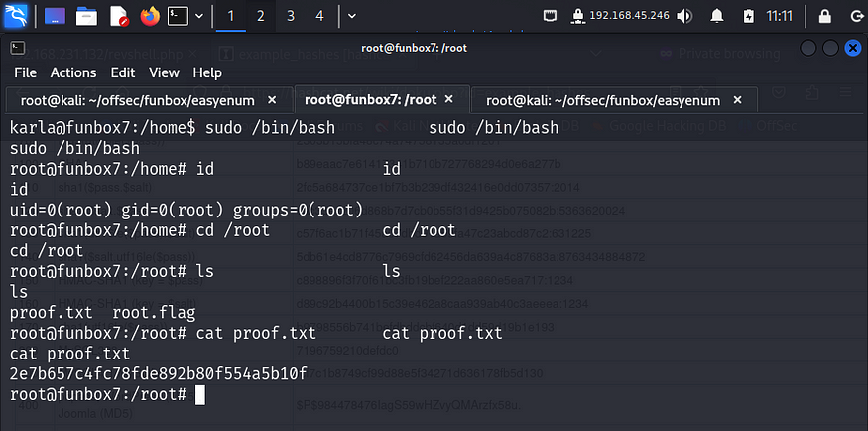Launch Firefox from the top panel
This screenshot has height=431, width=868.
coord(149,16)
